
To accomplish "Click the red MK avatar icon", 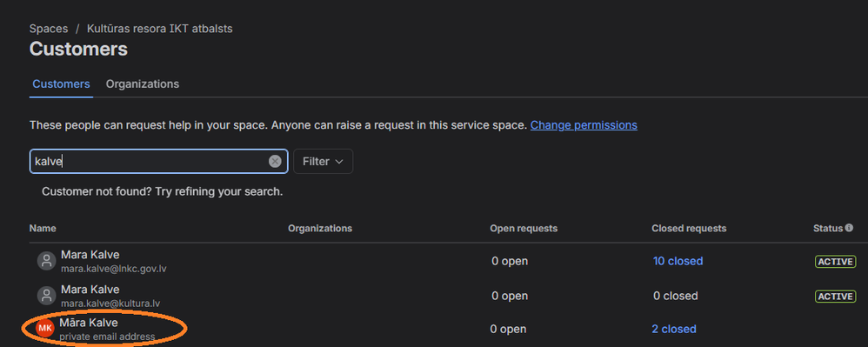I will coord(45,329).
